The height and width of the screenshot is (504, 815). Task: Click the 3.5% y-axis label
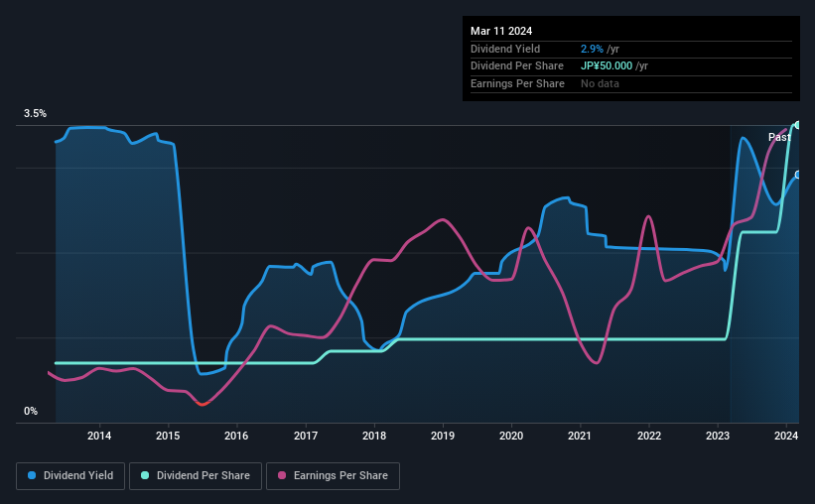coord(35,113)
